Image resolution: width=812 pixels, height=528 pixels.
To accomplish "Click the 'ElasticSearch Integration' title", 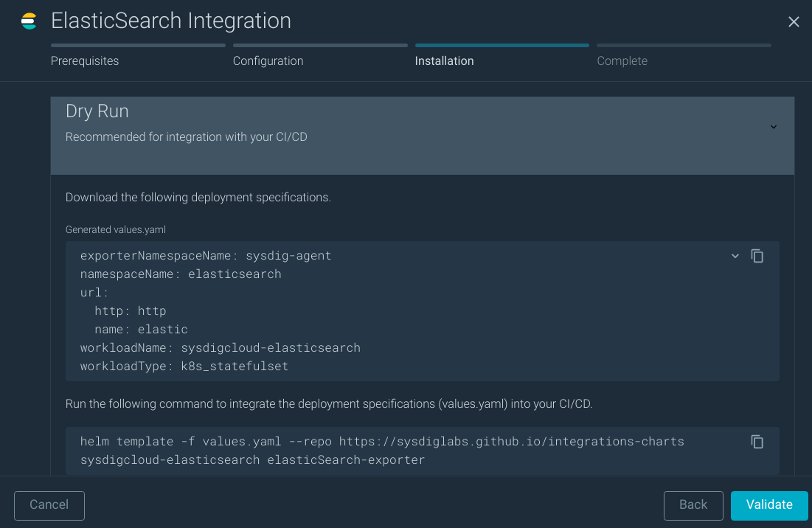I will coord(171,21).
